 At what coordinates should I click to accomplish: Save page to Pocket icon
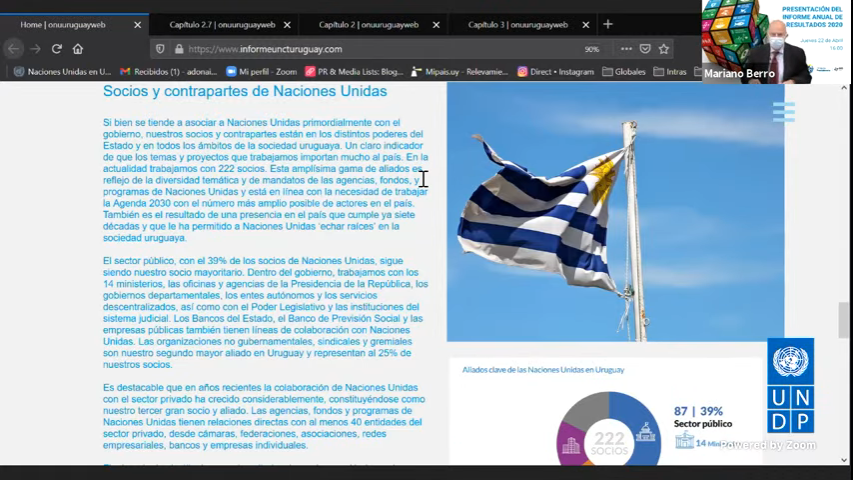click(x=645, y=49)
